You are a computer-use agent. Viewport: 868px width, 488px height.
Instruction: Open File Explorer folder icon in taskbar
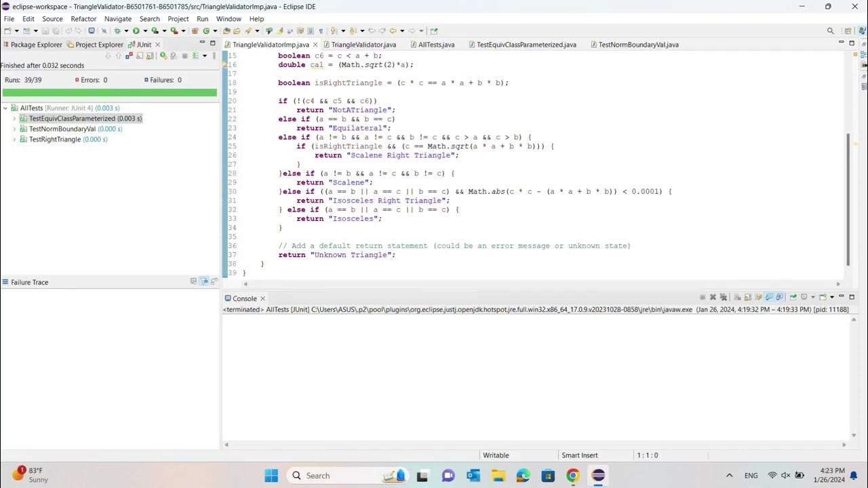pos(498,475)
